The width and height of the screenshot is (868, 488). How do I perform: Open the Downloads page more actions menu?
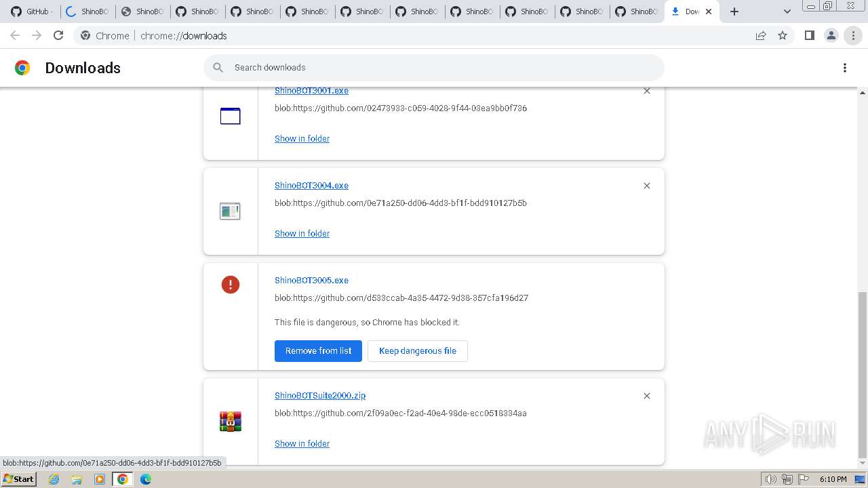(844, 68)
